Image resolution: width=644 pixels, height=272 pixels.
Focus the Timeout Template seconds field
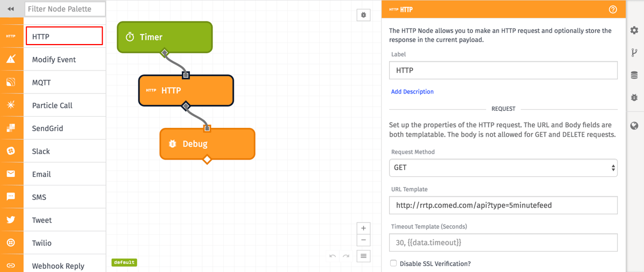click(x=503, y=242)
